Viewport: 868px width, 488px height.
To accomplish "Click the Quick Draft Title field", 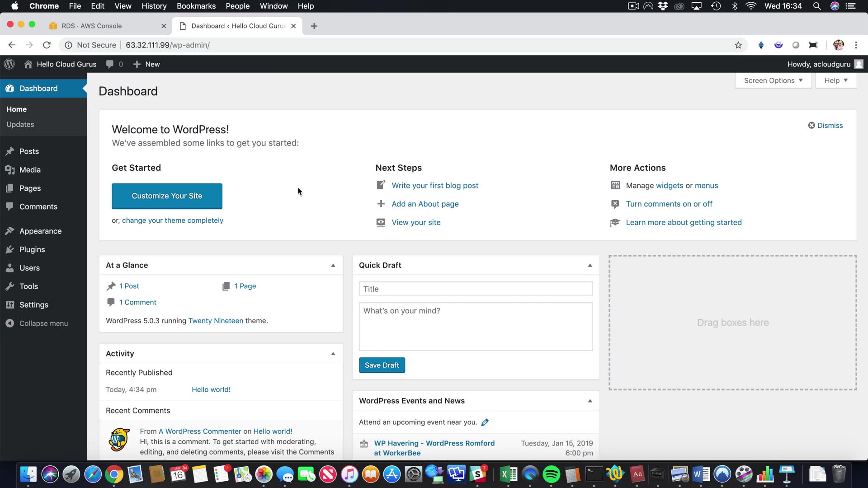I will (x=476, y=289).
